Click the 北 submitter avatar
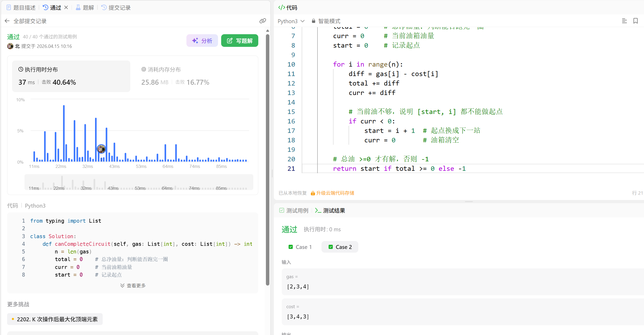644x335 pixels. coord(10,46)
